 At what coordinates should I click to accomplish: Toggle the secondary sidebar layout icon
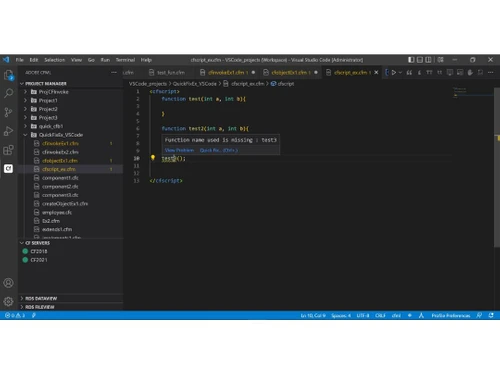coord(428,60)
